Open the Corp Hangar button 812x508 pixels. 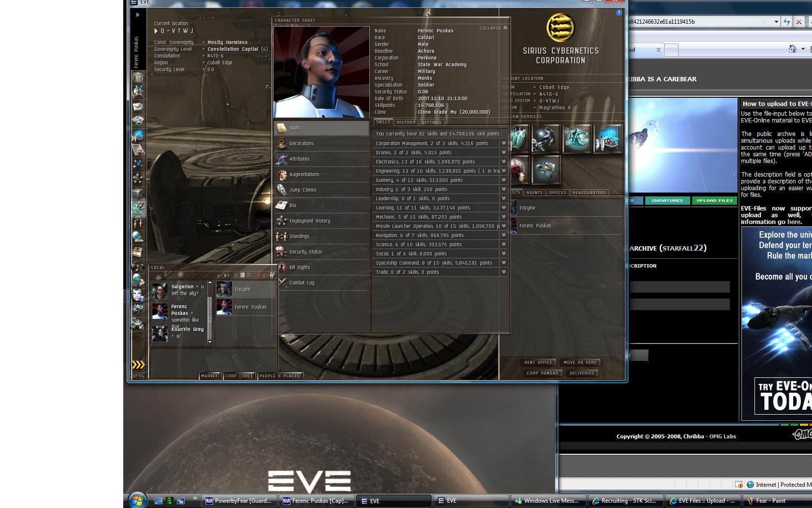tap(542, 373)
